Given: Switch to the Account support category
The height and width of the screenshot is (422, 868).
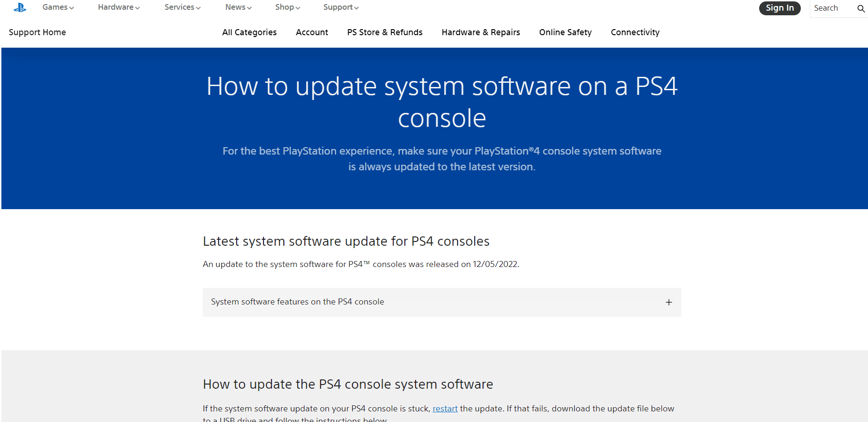Looking at the screenshot, I should pyautogui.click(x=312, y=32).
